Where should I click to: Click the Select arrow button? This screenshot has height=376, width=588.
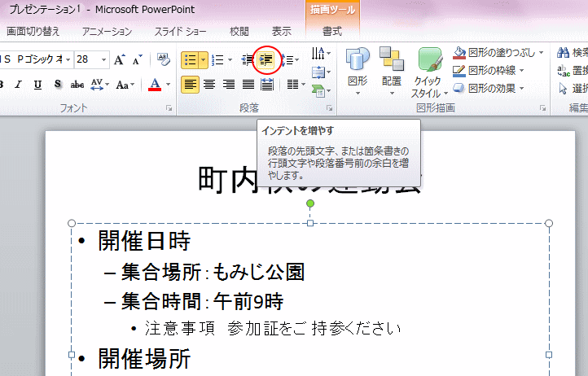click(x=572, y=89)
